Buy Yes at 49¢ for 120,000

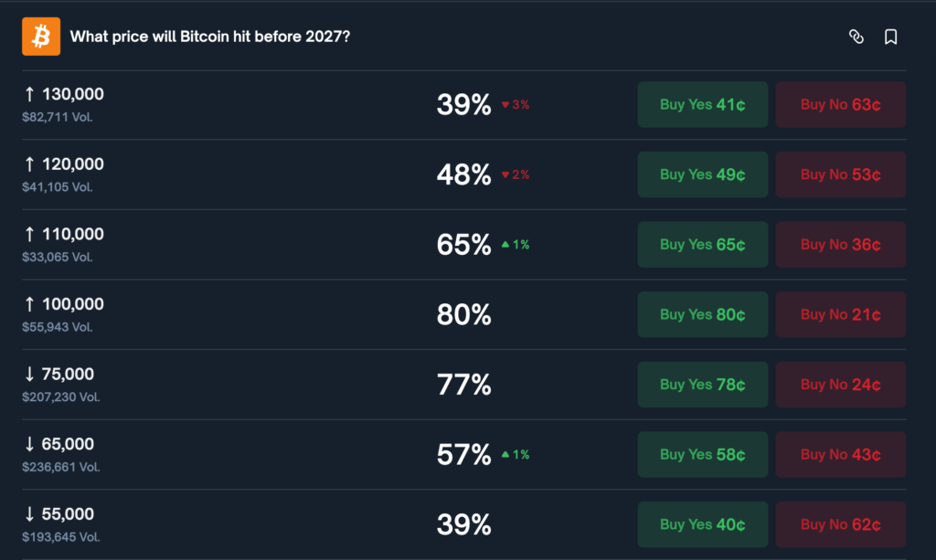pos(702,174)
